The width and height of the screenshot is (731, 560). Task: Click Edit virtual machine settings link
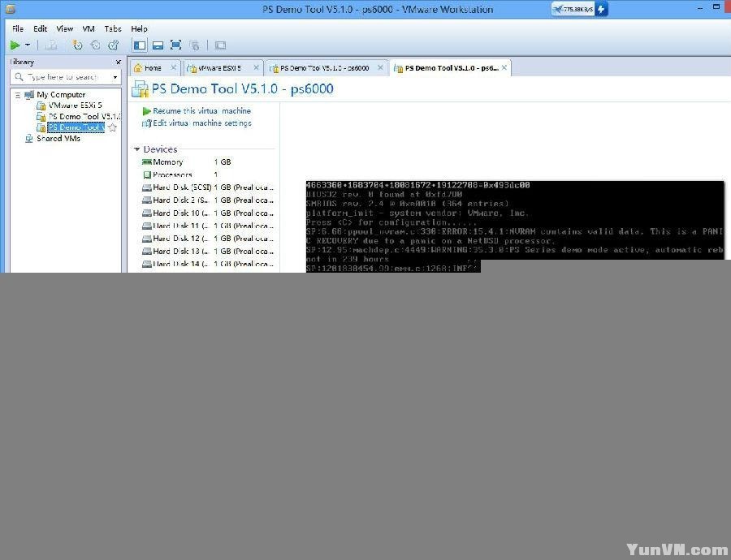pos(202,123)
